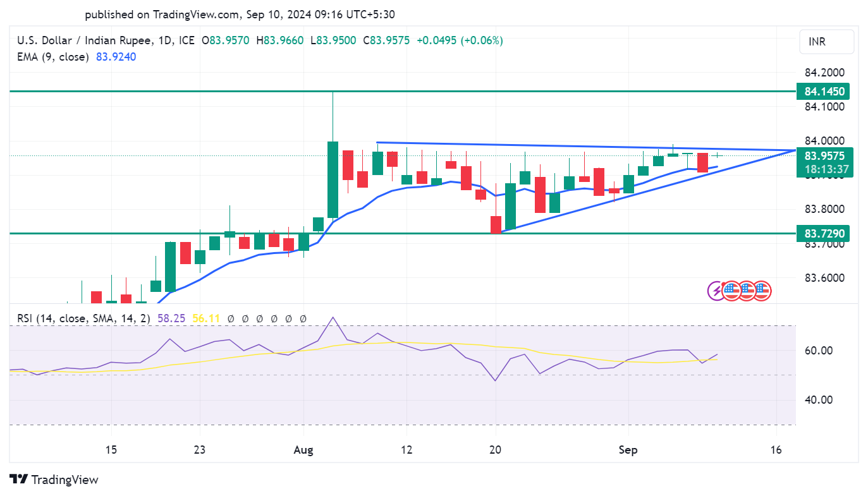
Task: Click the yellow RSI SMA value 56.11
Action: click(x=206, y=319)
